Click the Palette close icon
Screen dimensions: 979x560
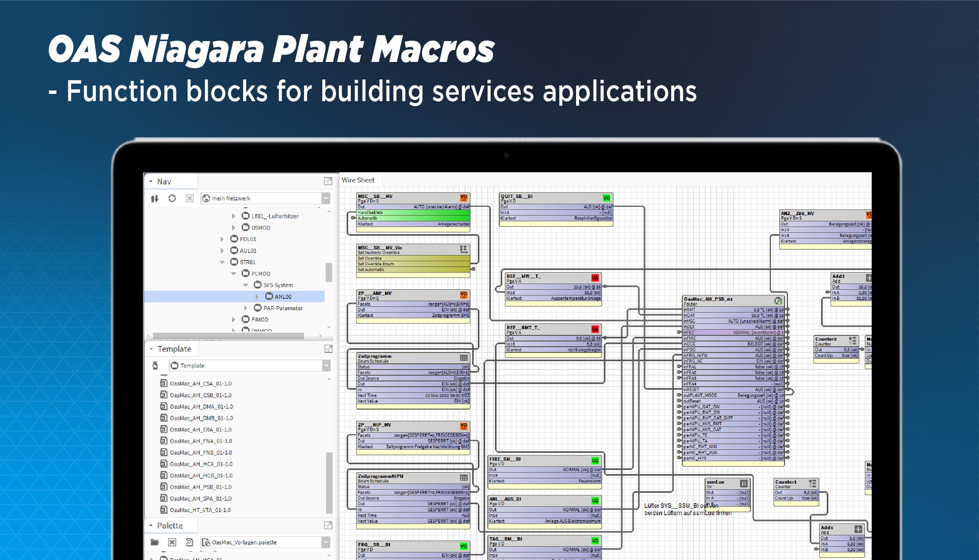click(x=172, y=542)
